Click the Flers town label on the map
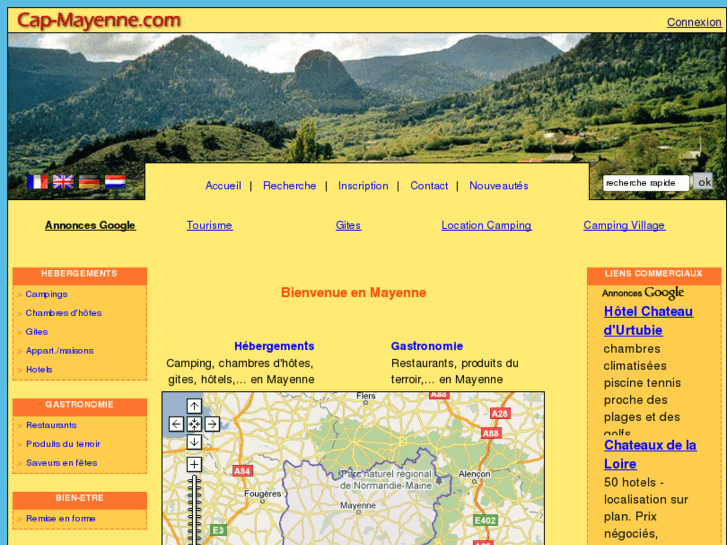 [366, 396]
